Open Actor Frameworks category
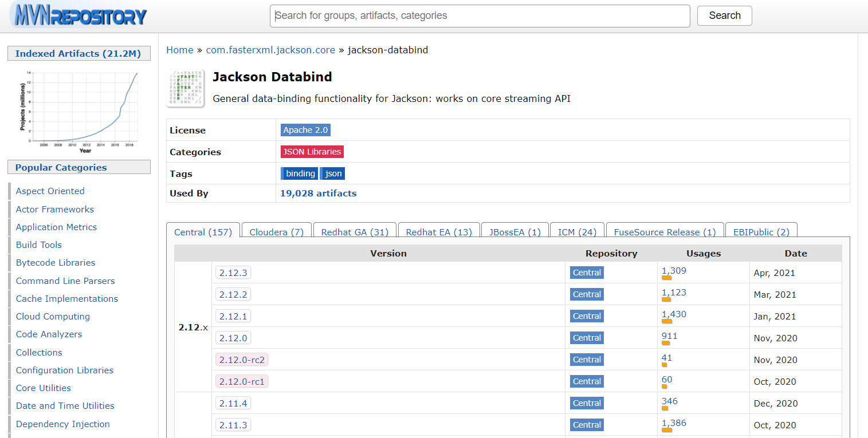This screenshot has height=438, width=868. 55,210
